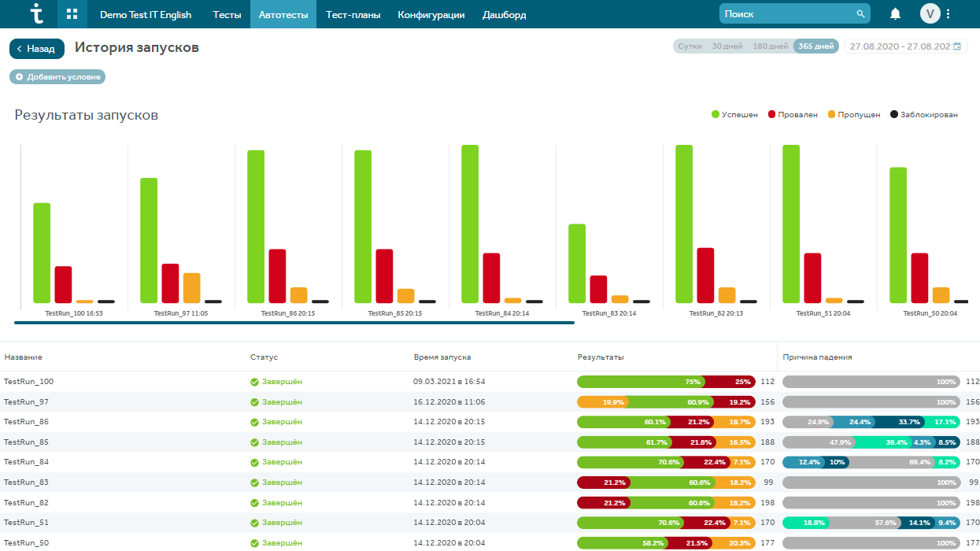Click the search magnifier icon
This screenshot has height=551, width=980.
click(x=860, y=14)
